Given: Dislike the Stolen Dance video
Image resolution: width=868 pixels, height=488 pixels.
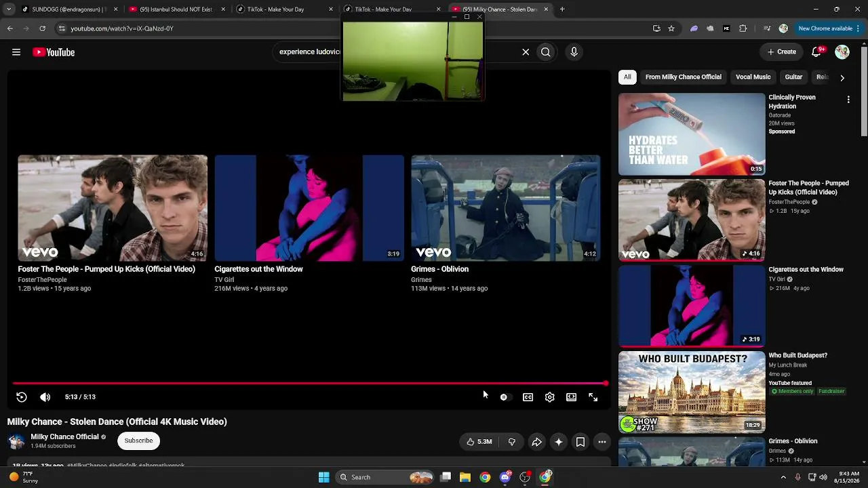Looking at the screenshot, I should coord(512,442).
